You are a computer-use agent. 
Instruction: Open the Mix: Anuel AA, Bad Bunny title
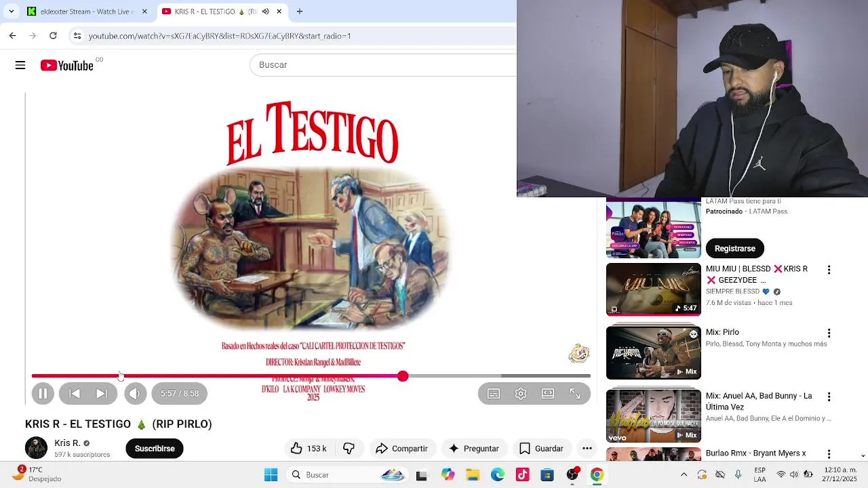(759, 401)
